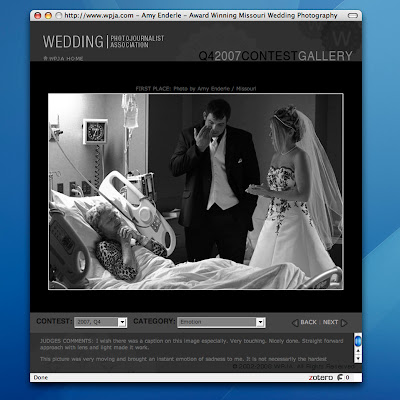The width and height of the screenshot is (400, 400).
Task: Click the gray zoom window button
Action: click(59, 15)
